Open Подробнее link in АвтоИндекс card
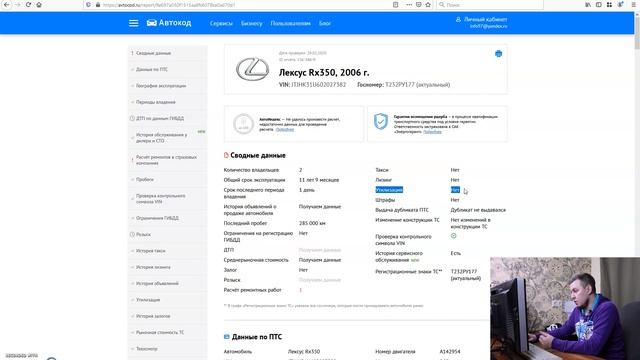 tap(284, 129)
